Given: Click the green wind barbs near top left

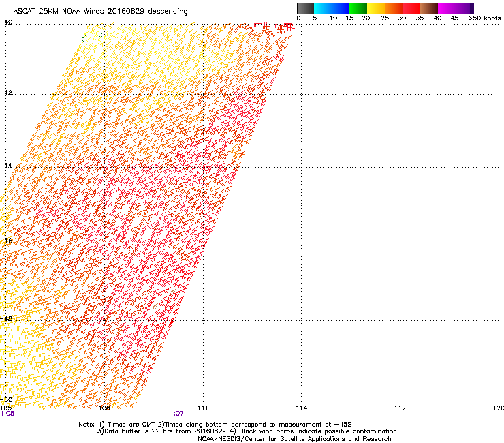Looking at the screenshot, I should 93,36.
